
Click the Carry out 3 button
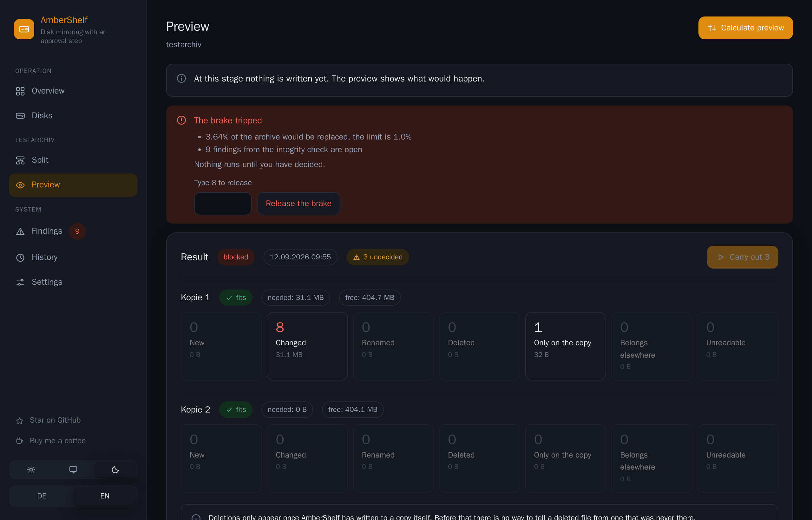point(743,257)
